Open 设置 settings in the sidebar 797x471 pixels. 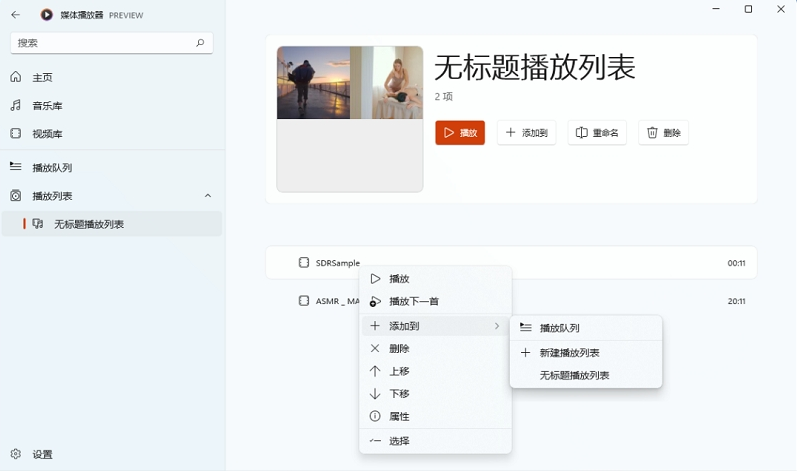coord(112,454)
